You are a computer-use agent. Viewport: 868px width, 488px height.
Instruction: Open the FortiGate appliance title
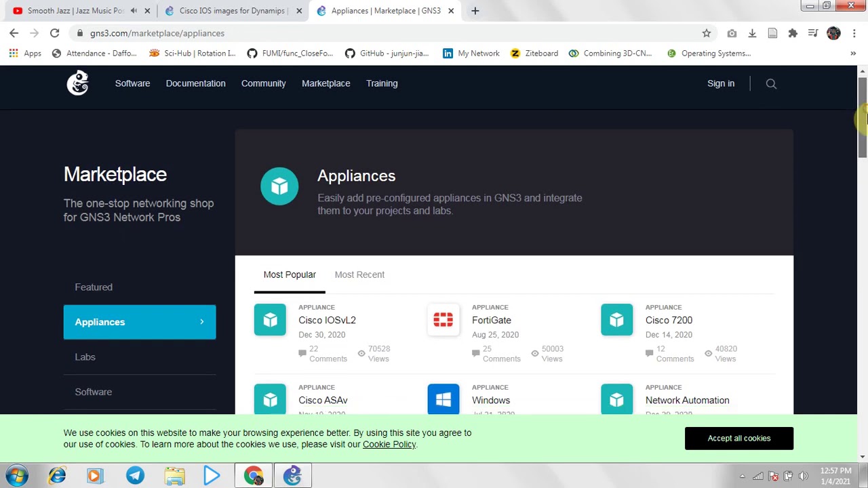tap(492, 320)
